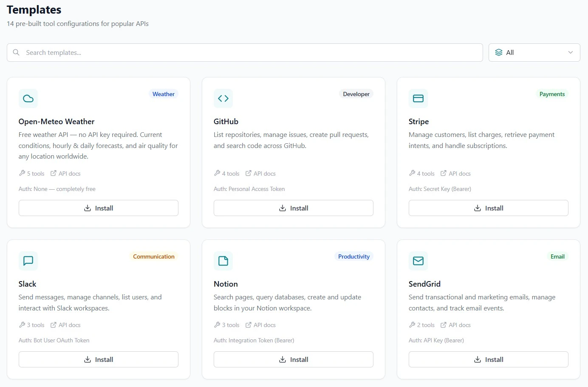This screenshot has width=588, height=387.
Task: Click 'Auth: Secret Key (Bearer)' text
Action: pyautogui.click(x=440, y=189)
